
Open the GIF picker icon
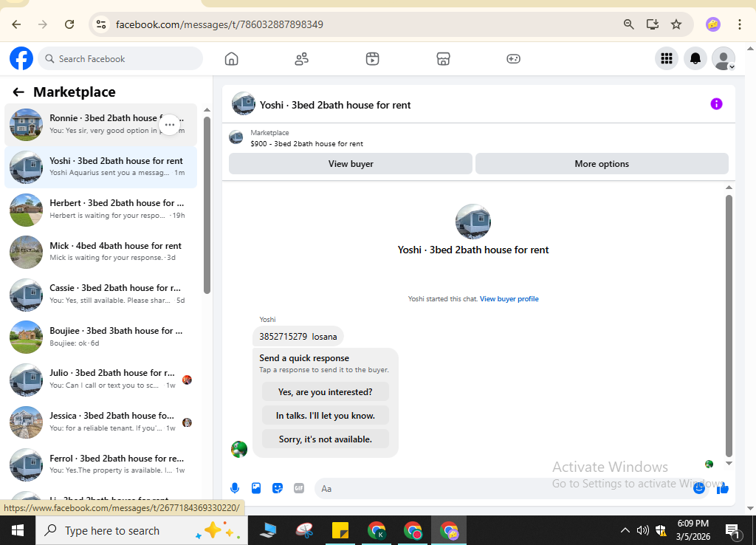point(299,488)
